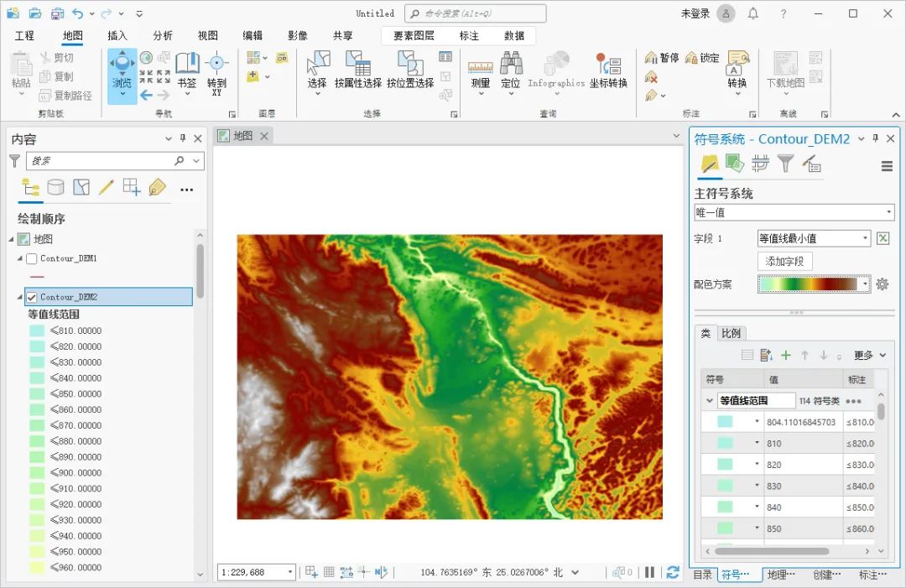The image size is (906, 588).
Task: Click the 粘贴 paste icon
Action: pos(21,65)
